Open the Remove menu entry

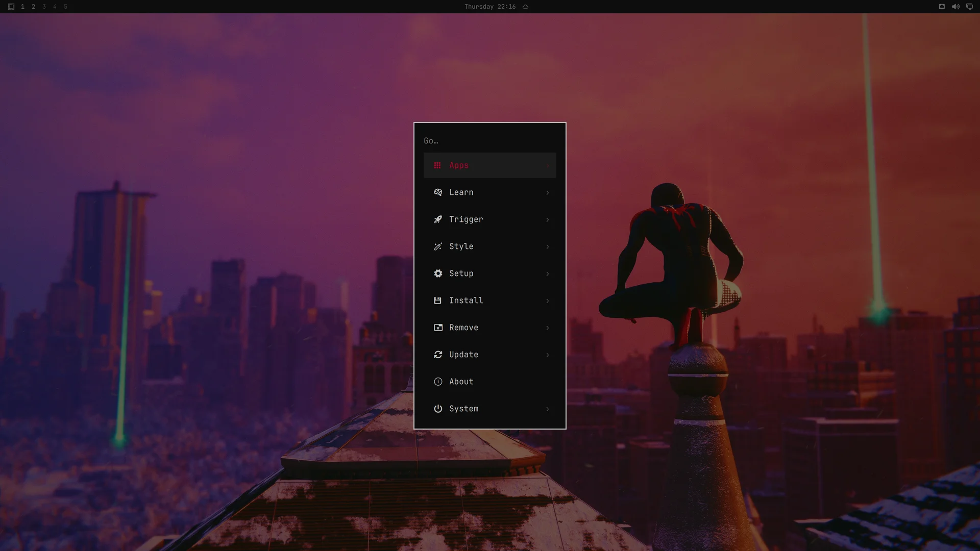click(490, 328)
